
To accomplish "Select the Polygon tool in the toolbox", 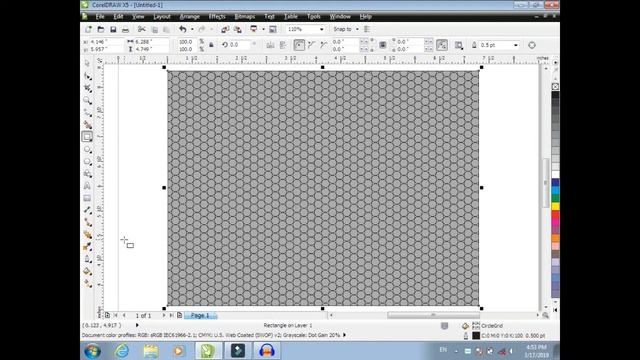I will point(87,162).
